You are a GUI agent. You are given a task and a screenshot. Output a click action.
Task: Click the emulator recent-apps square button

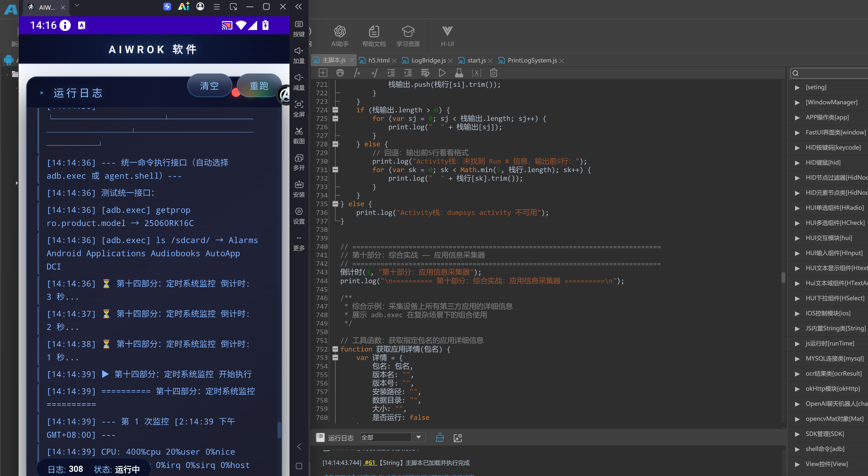(x=298, y=466)
